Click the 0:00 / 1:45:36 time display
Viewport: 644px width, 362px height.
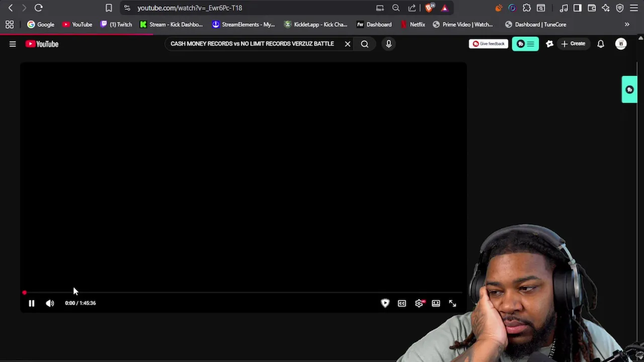[x=80, y=303]
